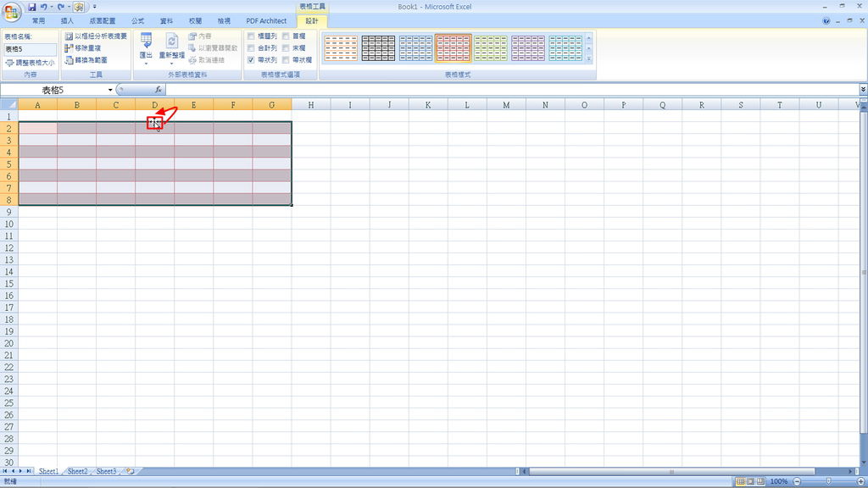The width and height of the screenshot is (868, 488).
Task: Open the 匯出 export dropdown
Action: (146, 48)
